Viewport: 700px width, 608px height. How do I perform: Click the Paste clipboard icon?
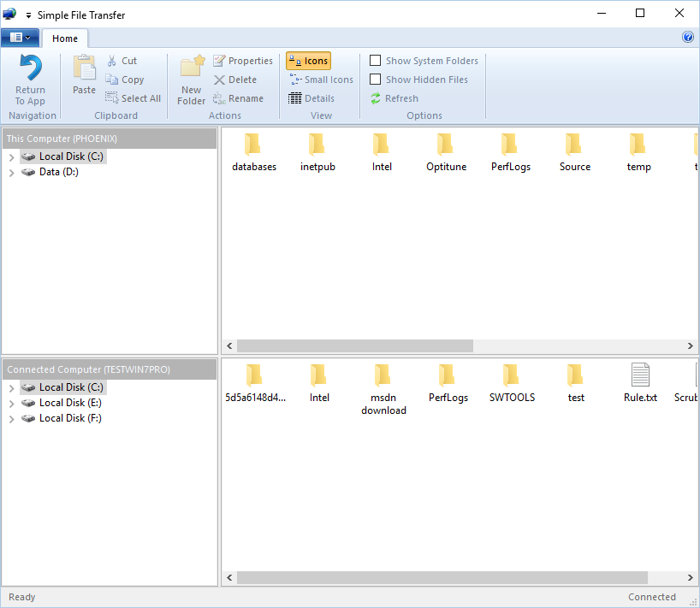[x=84, y=68]
